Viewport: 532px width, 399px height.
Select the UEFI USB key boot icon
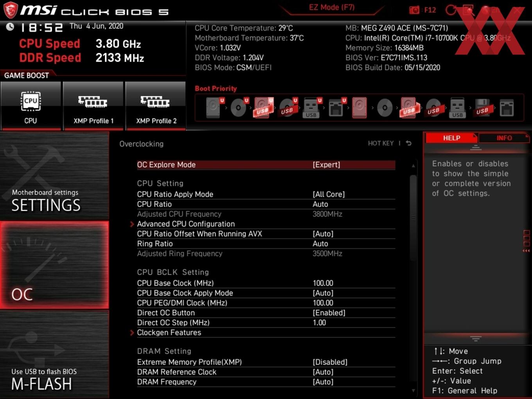312,108
